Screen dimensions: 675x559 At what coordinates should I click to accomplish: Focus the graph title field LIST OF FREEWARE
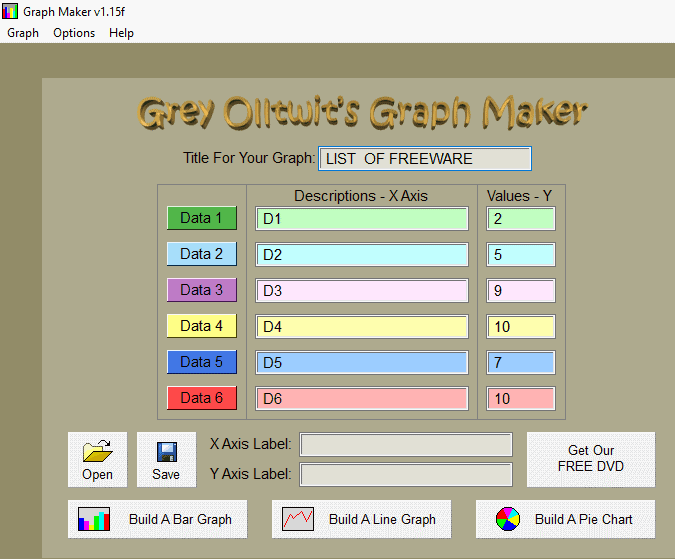click(x=425, y=159)
